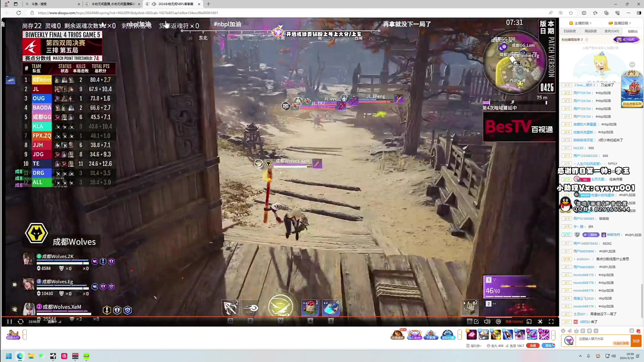Image resolution: width=644 pixels, height=362 pixels.
Task: Open the 沙漠遗迹 activity icon
Action: click(x=398, y=334)
